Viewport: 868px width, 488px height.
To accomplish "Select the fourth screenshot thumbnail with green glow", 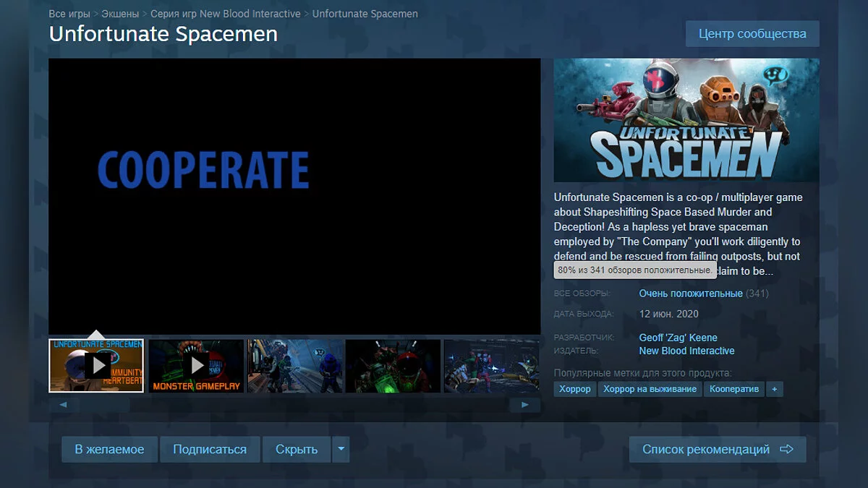I will (x=393, y=366).
